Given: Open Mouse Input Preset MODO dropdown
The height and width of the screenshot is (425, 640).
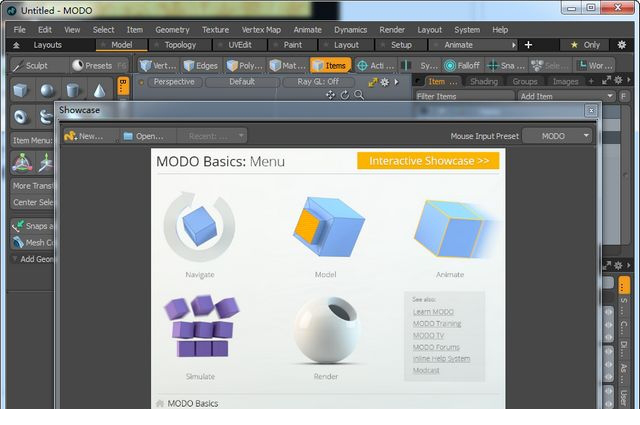Looking at the screenshot, I should (558, 136).
